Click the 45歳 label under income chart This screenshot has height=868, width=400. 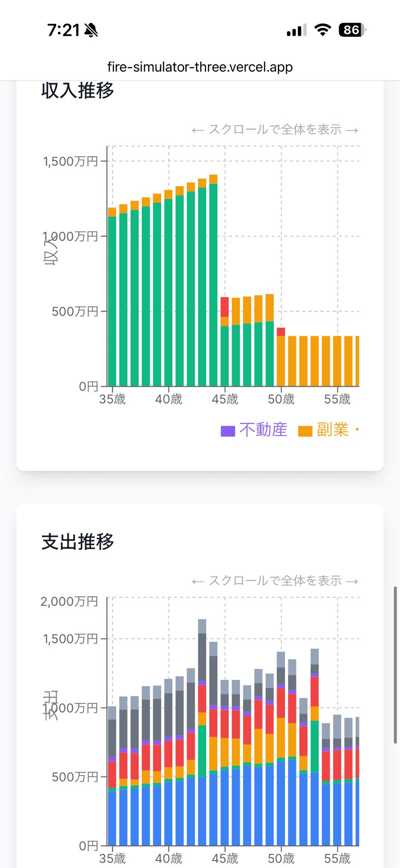tap(225, 399)
